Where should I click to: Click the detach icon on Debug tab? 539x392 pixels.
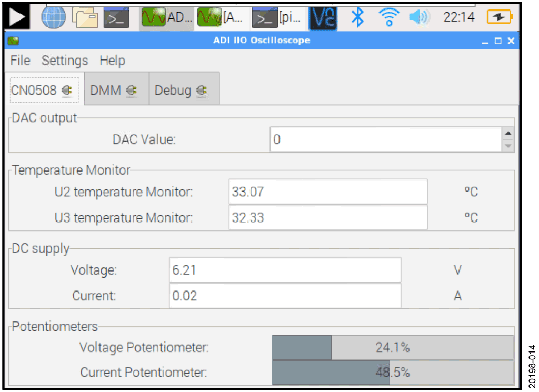coord(201,91)
